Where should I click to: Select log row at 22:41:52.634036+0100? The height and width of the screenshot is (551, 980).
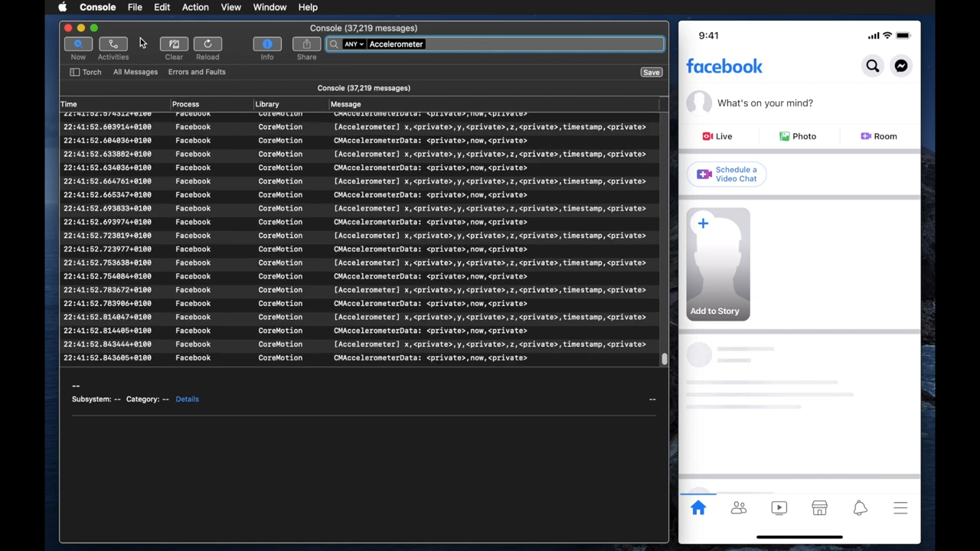coord(361,168)
